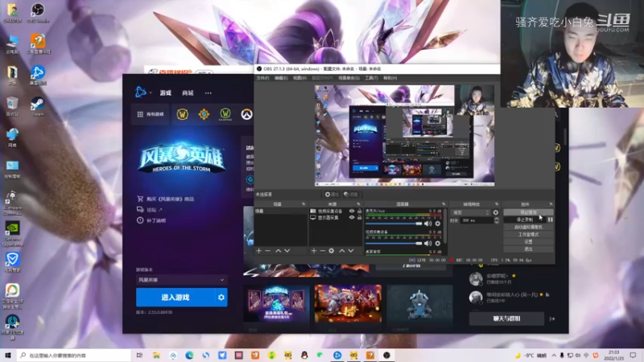Open the Steam desktop shortcut
Screen dimensions: 644x362
(x=37, y=106)
